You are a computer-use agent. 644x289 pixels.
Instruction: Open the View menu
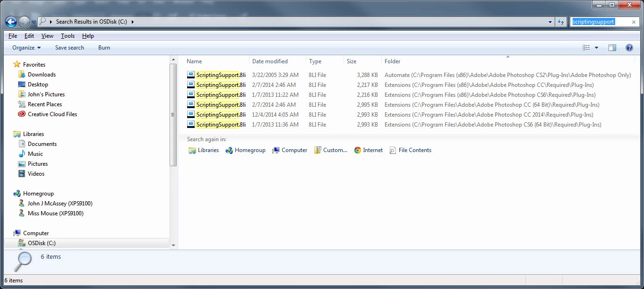pyautogui.click(x=47, y=36)
